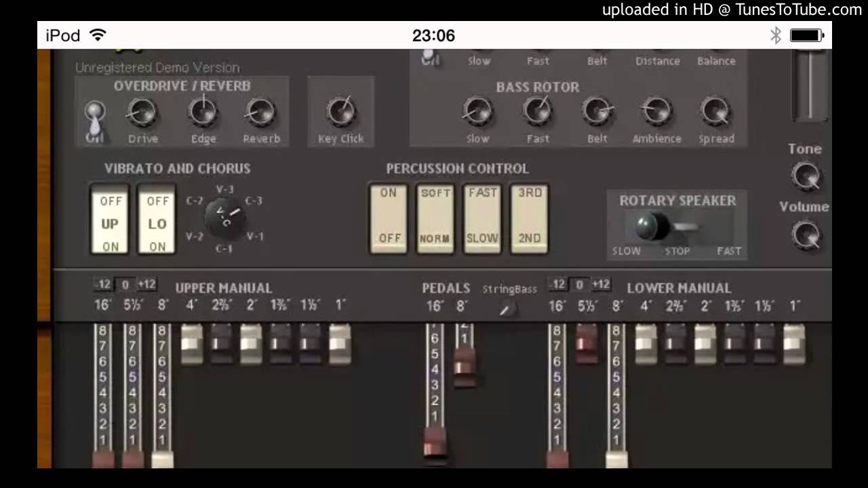Click Lower Manual 1⅗' drawbar
The width and height of the screenshot is (868, 488).
(x=735, y=344)
